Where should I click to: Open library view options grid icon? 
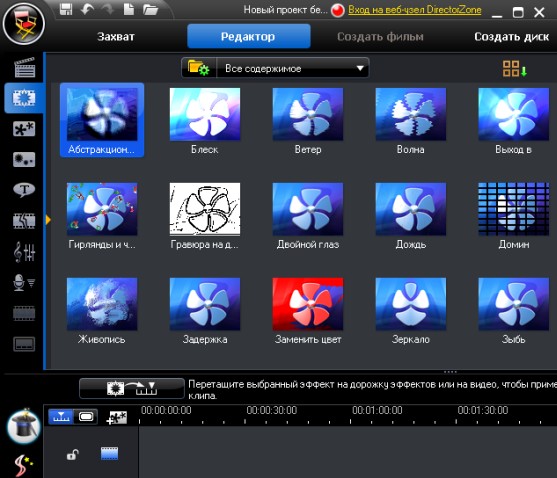point(514,69)
